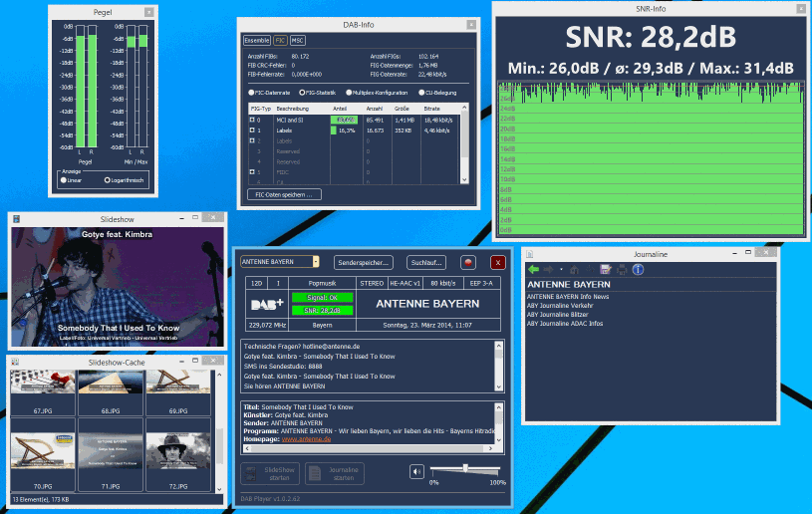Image resolution: width=812 pixels, height=514 pixels.
Task: Select the FIC-Datenrate radio button
Action: (250, 92)
